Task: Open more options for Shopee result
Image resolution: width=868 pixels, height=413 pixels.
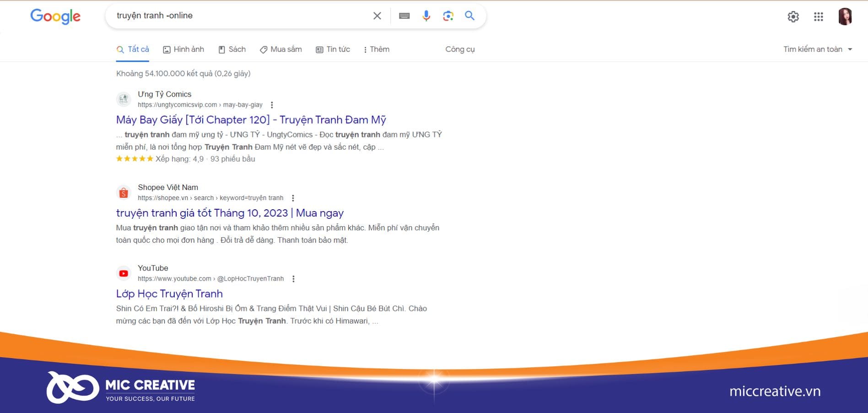Action: coord(293,198)
